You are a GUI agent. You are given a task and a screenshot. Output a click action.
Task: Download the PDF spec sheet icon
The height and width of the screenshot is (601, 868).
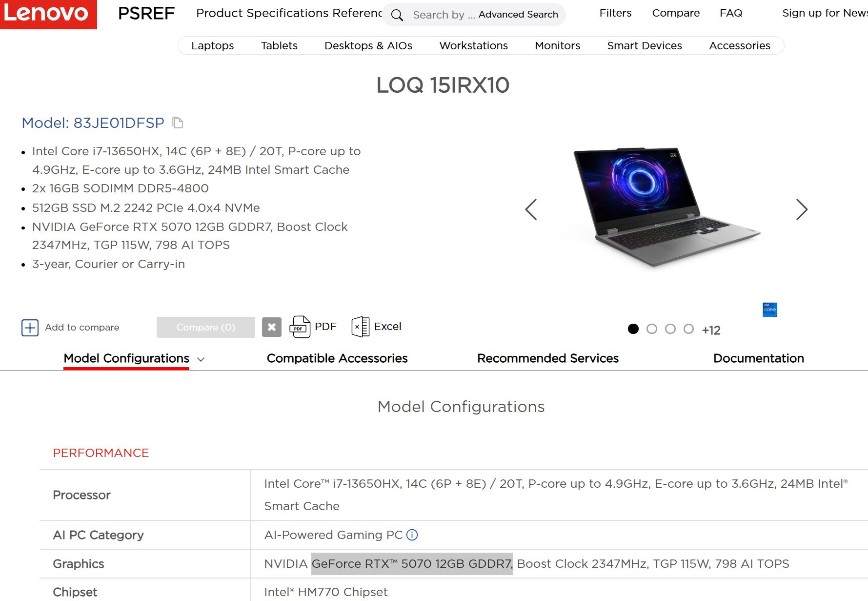coord(300,327)
